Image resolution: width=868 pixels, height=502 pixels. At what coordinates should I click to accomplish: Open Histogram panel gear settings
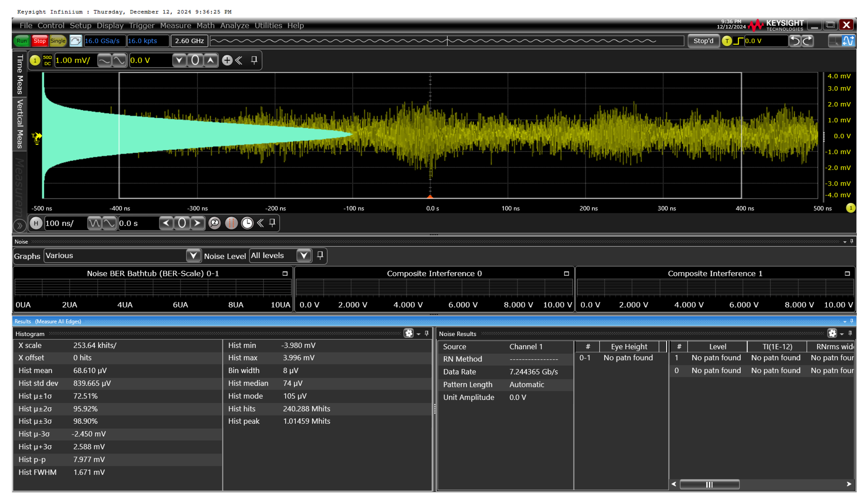(x=408, y=333)
